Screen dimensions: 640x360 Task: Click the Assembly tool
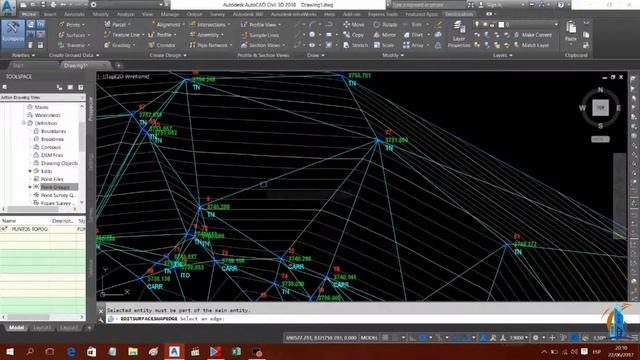click(207, 35)
